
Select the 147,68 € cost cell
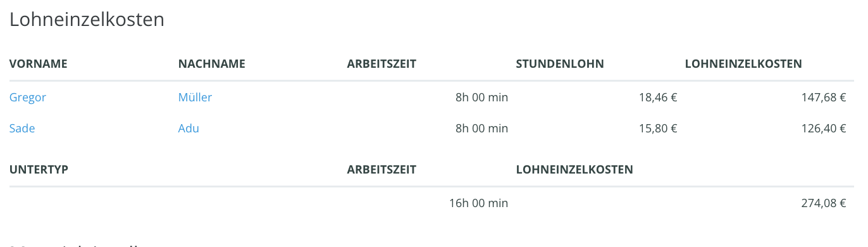[x=823, y=98]
